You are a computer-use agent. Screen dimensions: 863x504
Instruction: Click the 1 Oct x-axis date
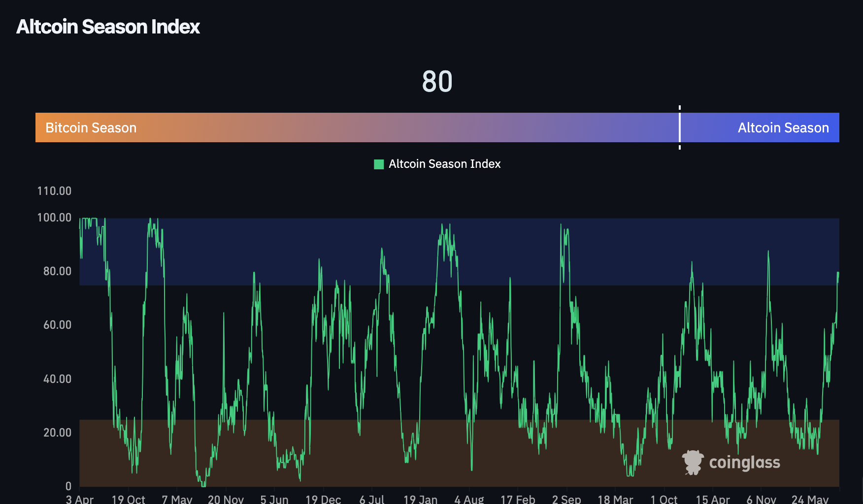664,499
